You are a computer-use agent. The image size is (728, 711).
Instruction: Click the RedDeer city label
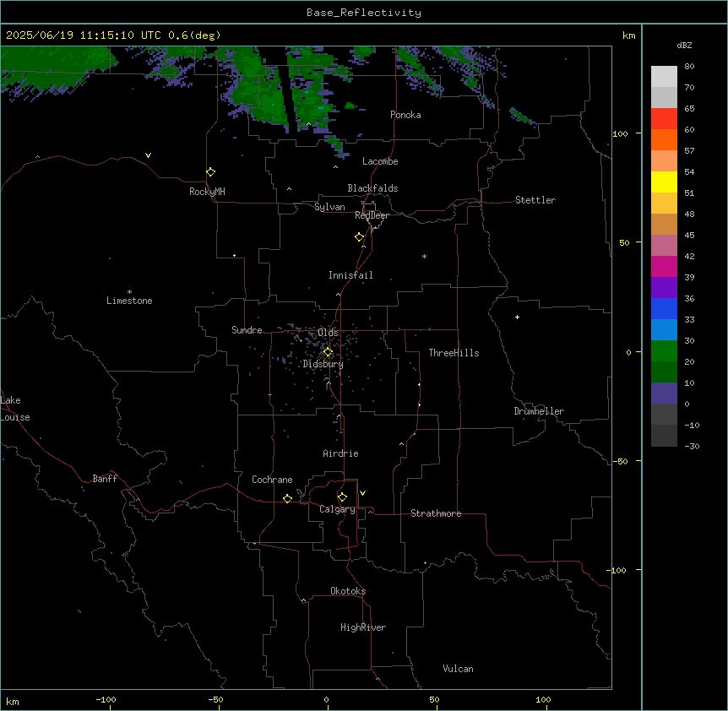[372, 215]
